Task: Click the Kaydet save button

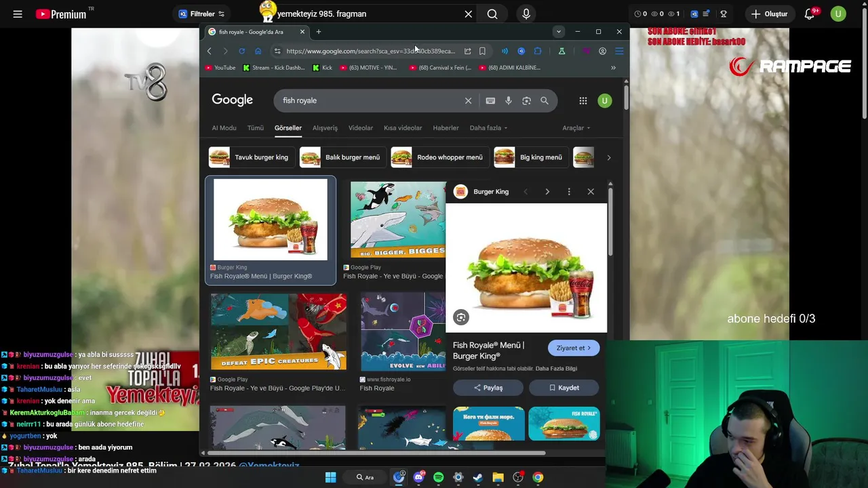Action: [x=564, y=388]
